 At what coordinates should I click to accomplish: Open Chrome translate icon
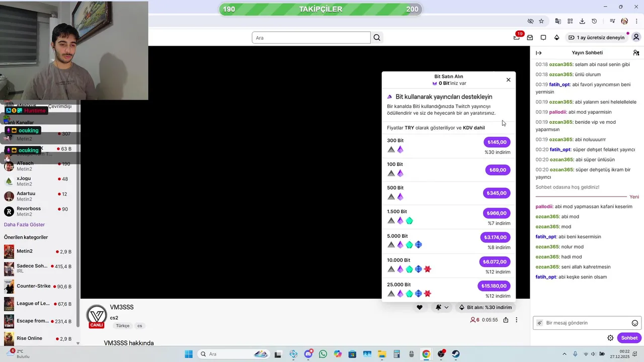pos(558,21)
